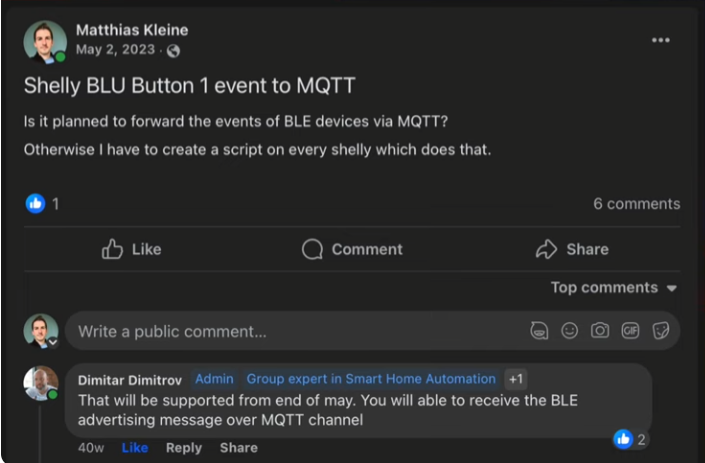Open the Top comments sort dropdown
This screenshot has height=463, width=705.
(x=613, y=288)
